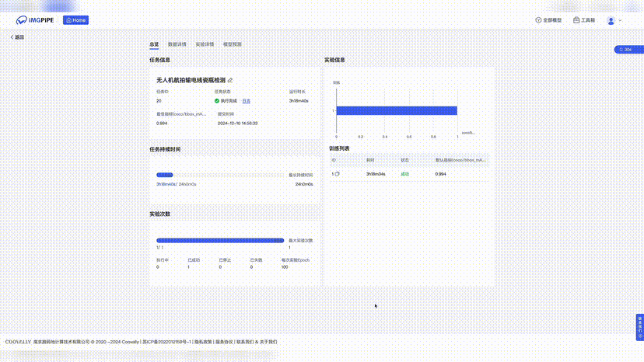Switch to the 数据详情 tab
The height and width of the screenshot is (362, 644).
[177, 44]
